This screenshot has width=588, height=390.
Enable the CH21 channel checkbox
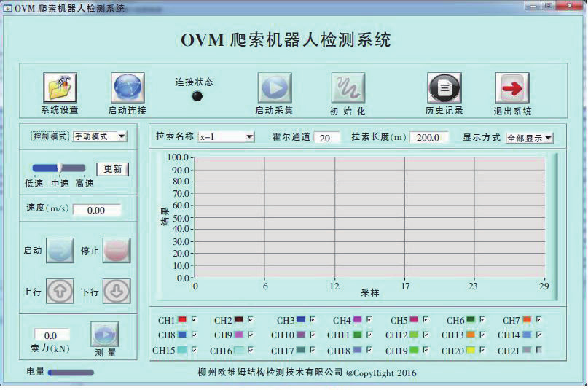(x=538, y=351)
